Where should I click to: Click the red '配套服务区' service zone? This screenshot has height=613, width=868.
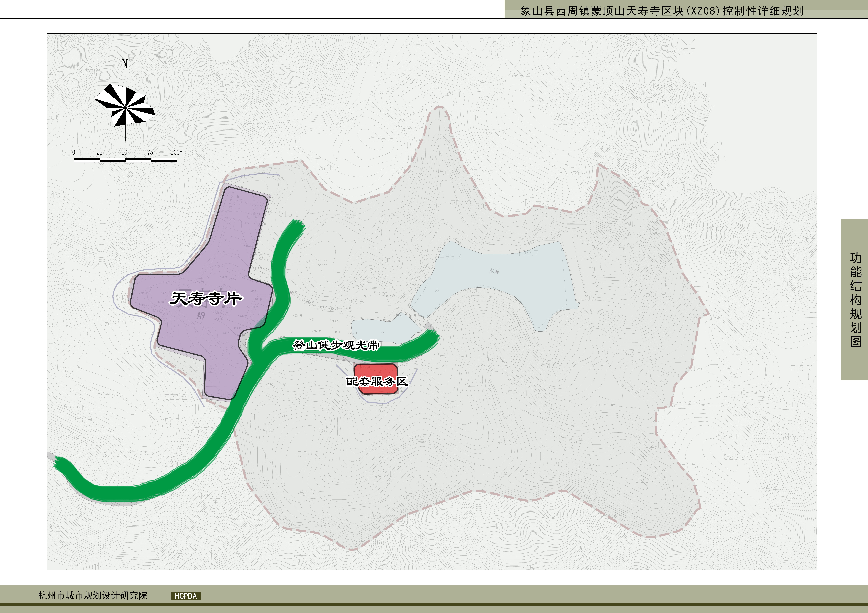[376, 379]
